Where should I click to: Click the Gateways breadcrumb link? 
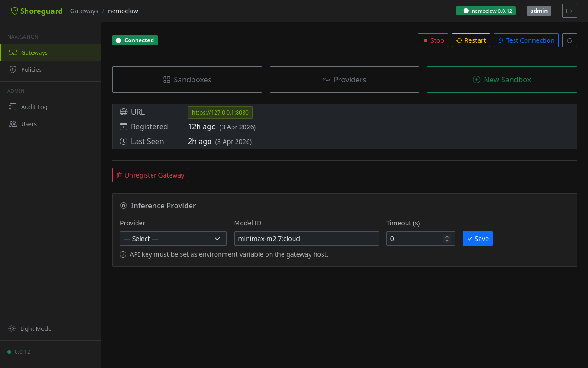[x=84, y=11]
